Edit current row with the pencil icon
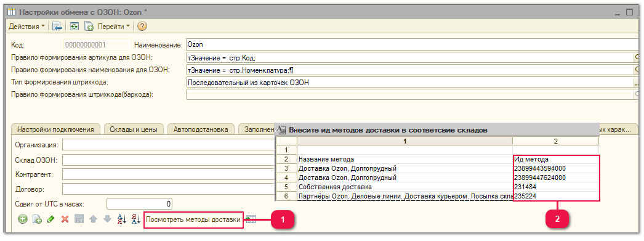 click(51, 219)
